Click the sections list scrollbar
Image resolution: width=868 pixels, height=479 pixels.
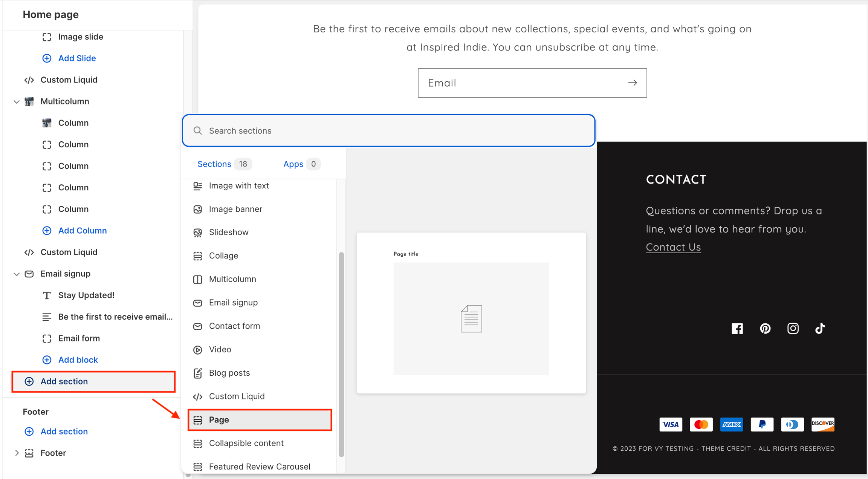coord(341,354)
